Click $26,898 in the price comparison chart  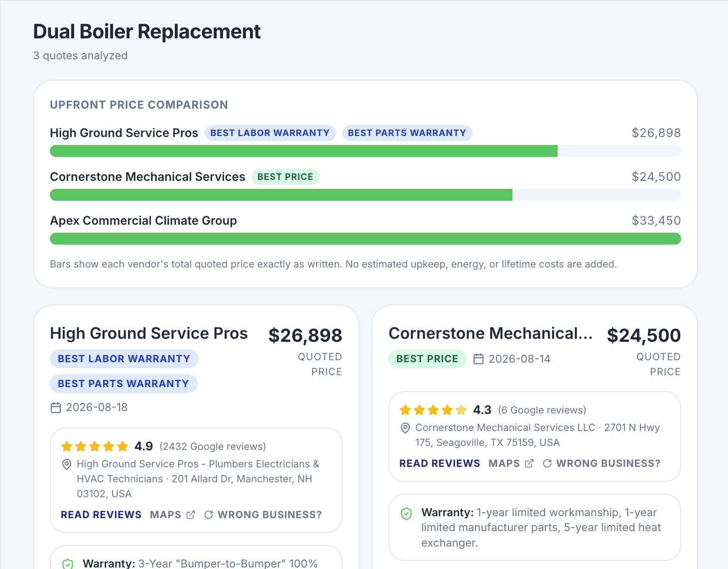tap(656, 133)
